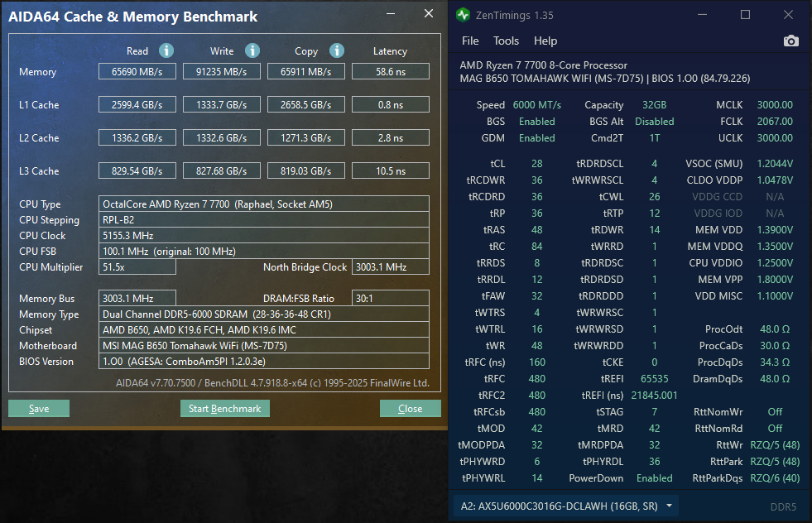Click the info icon next to Write
812x523 pixels.
[252, 50]
